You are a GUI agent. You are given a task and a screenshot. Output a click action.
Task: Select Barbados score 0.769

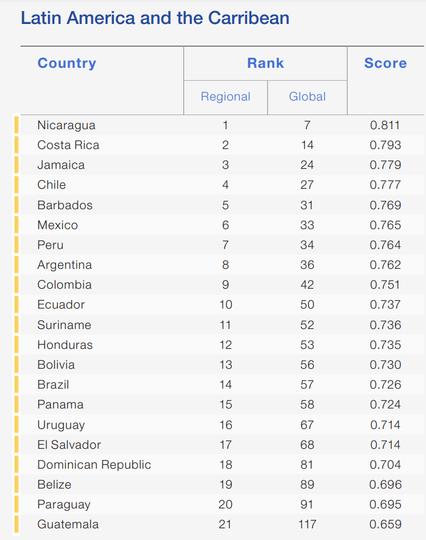[x=385, y=205]
